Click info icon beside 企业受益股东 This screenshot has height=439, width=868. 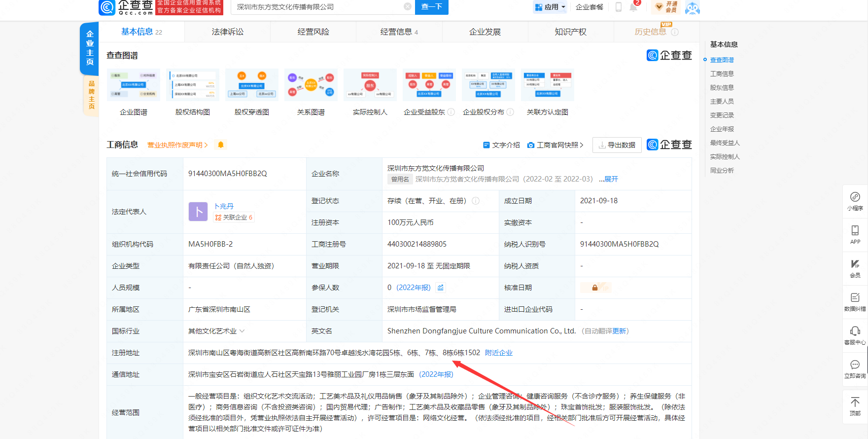pos(451,112)
